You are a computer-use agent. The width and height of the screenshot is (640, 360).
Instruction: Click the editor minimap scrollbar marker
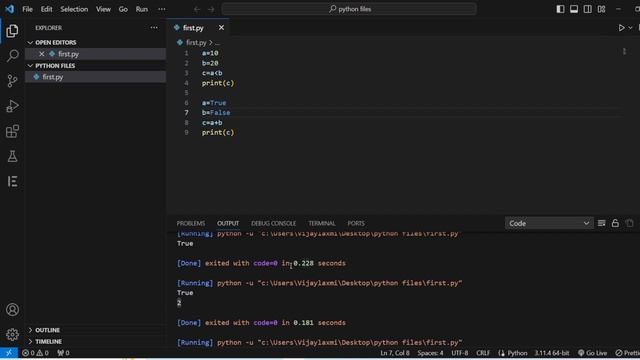pos(624,51)
